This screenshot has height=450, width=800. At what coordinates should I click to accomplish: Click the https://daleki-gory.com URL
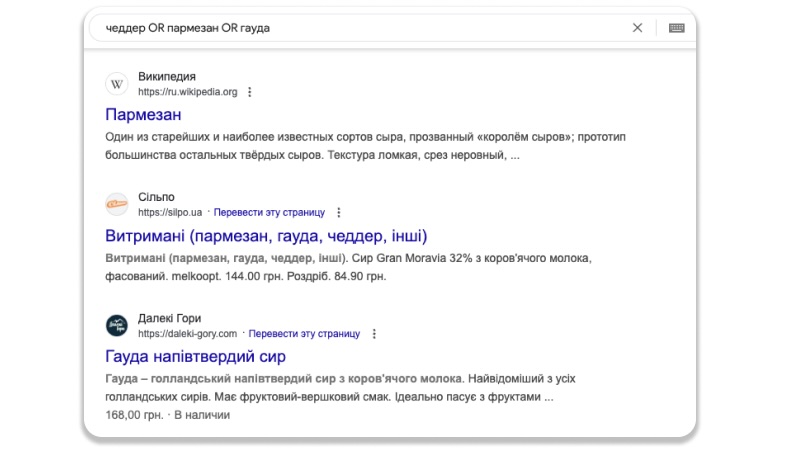click(188, 334)
